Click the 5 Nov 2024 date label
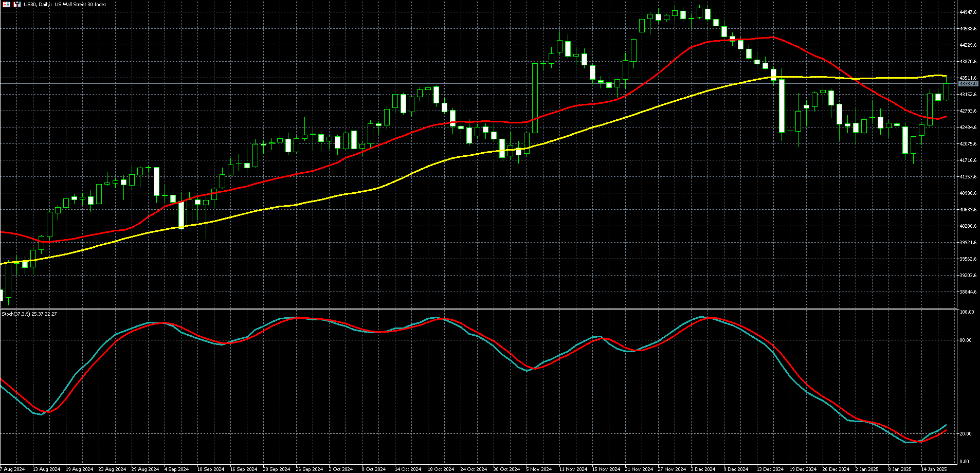Viewport: 980px width, 473px height. tap(539, 469)
